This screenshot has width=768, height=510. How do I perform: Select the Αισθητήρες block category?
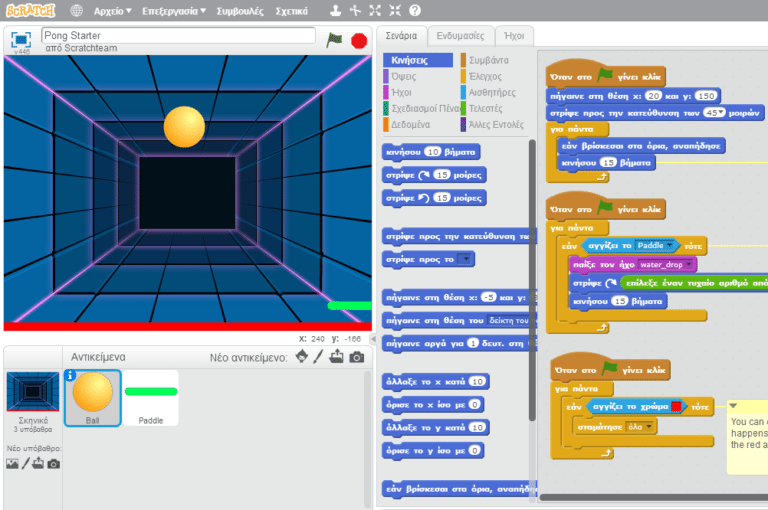point(492,92)
